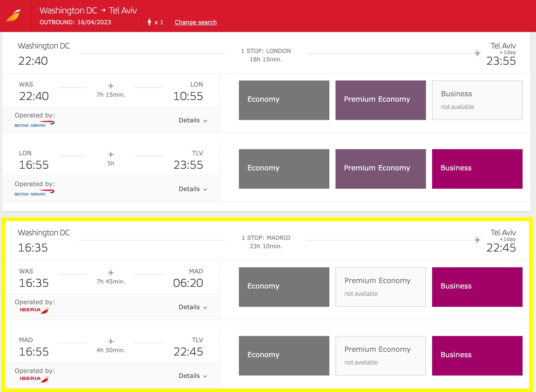Click the passenger count icon in the header
Screen dimensions: 536x392
[149, 22]
